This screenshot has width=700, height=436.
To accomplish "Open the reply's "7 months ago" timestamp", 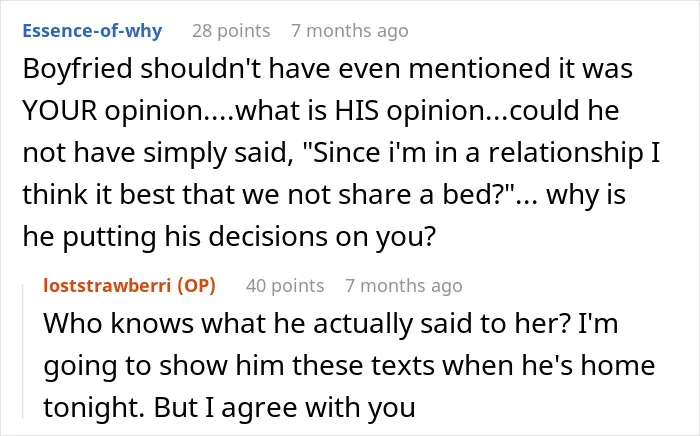I will (404, 286).
